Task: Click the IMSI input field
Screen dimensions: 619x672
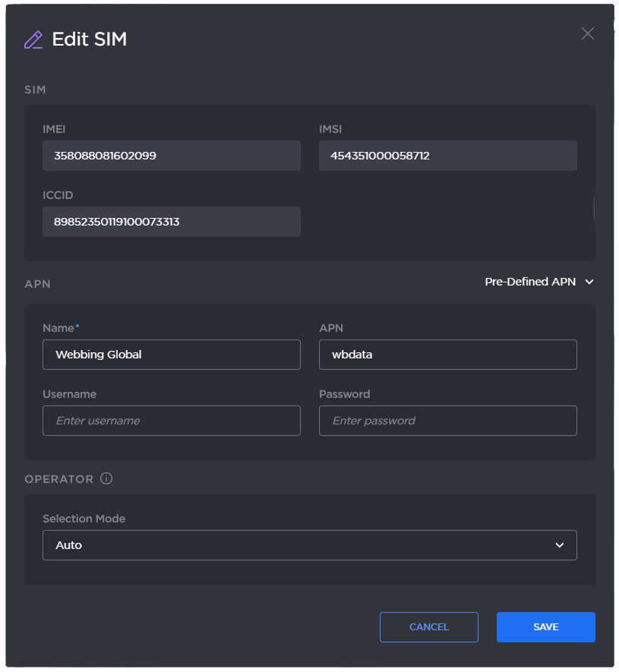Action: click(x=447, y=155)
